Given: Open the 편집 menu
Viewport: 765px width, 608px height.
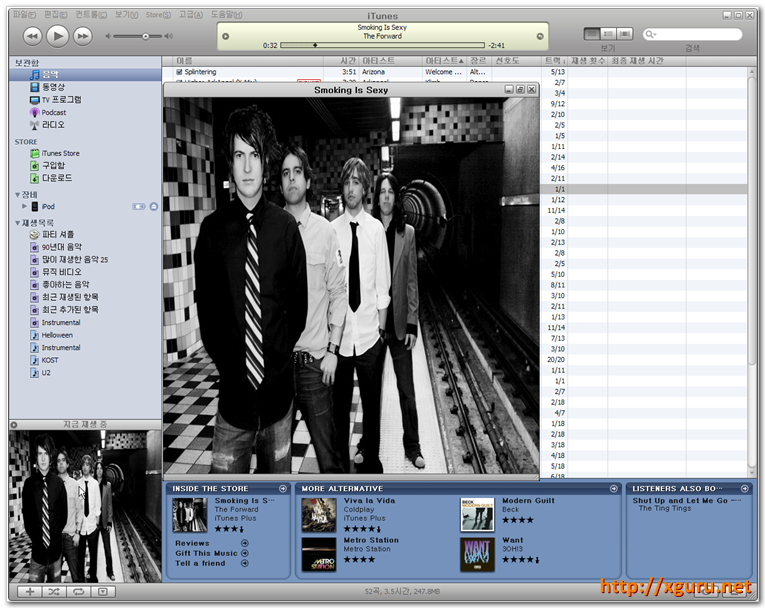Looking at the screenshot, I should pos(56,15).
